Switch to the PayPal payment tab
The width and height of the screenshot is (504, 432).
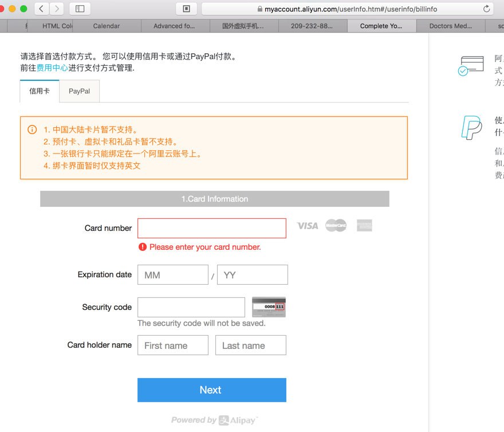[x=79, y=91]
